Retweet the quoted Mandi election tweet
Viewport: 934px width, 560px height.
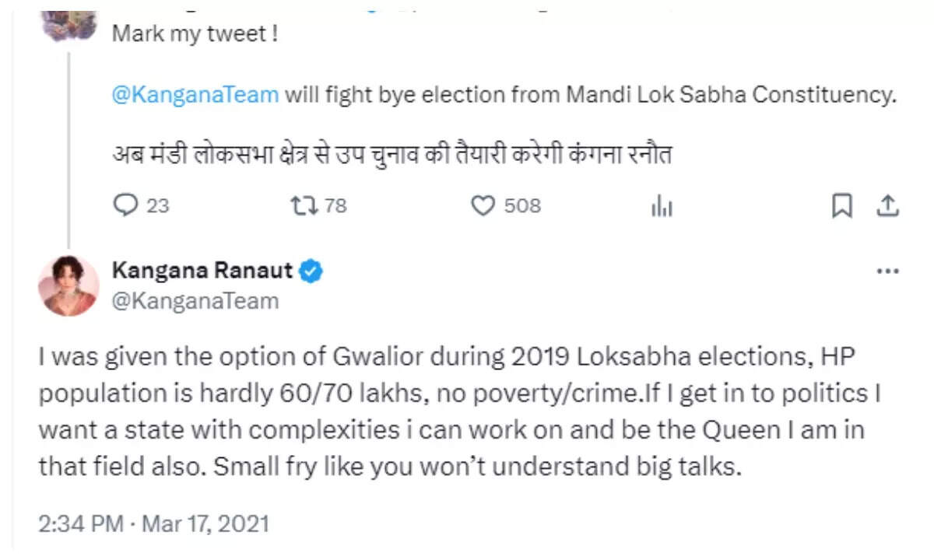[300, 205]
